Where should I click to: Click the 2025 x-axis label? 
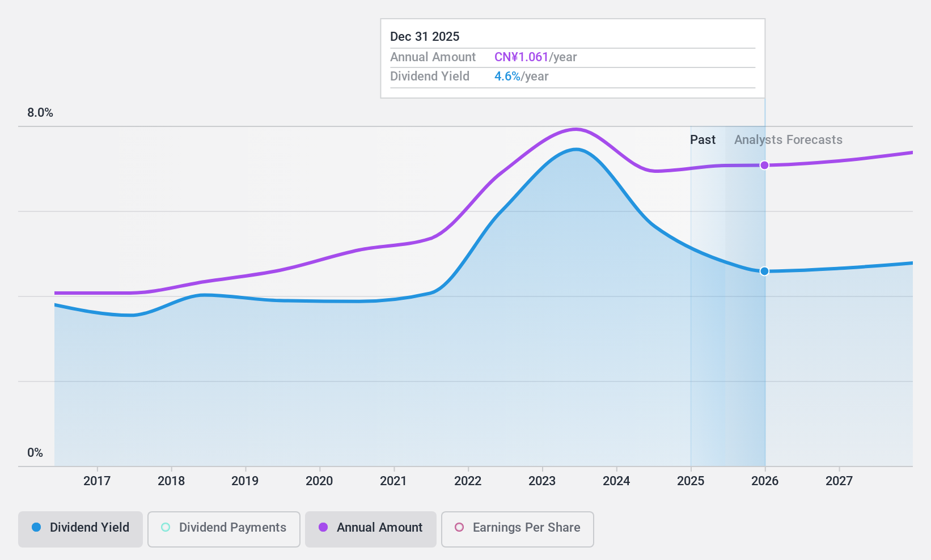pyautogui.click(x=691, y=481)
